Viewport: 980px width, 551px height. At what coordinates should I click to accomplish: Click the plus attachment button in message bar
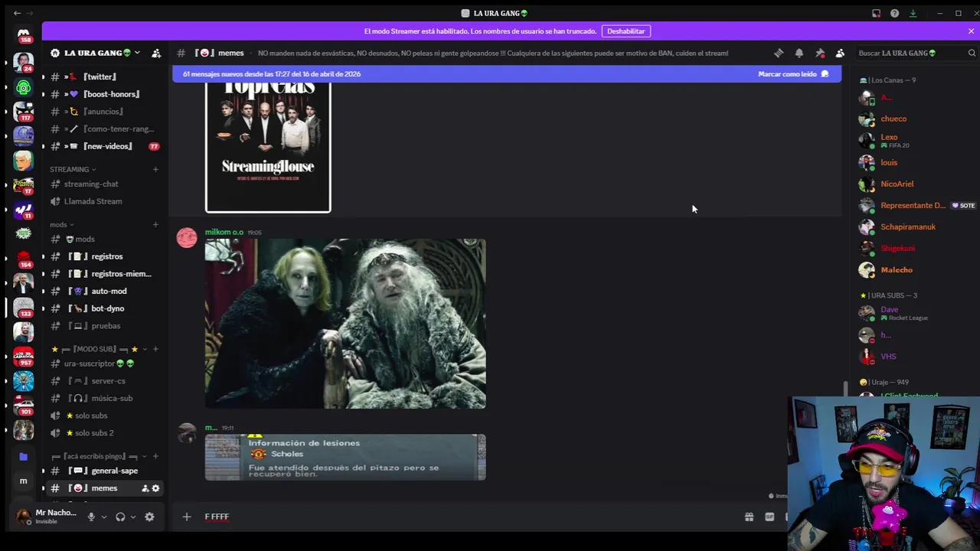point(186,517)
